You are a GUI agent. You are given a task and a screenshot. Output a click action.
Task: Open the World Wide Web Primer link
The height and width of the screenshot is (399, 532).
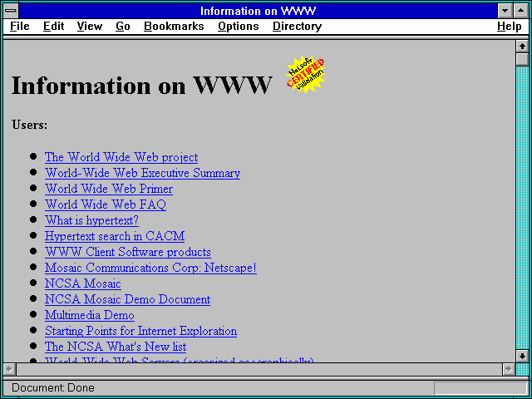[109, 189]
